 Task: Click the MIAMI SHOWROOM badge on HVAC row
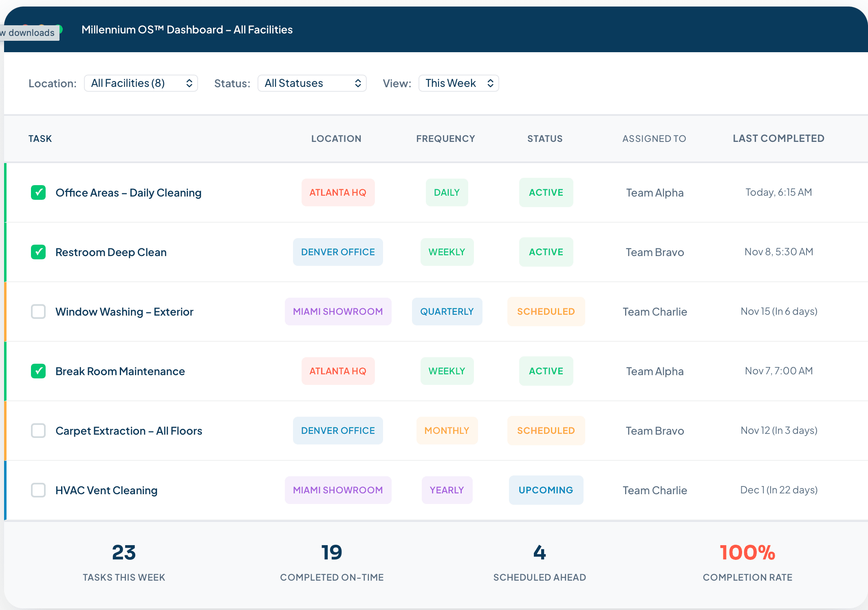click(338, 490)
